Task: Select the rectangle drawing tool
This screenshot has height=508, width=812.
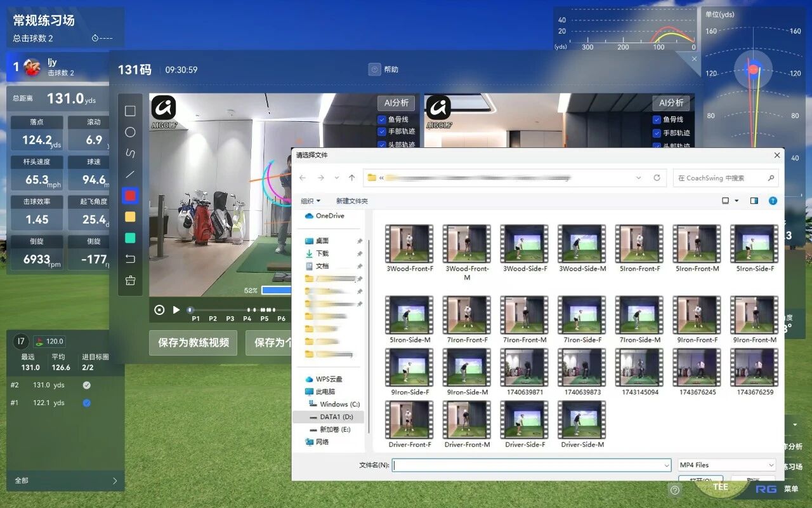Action: (x=130, y=111)
